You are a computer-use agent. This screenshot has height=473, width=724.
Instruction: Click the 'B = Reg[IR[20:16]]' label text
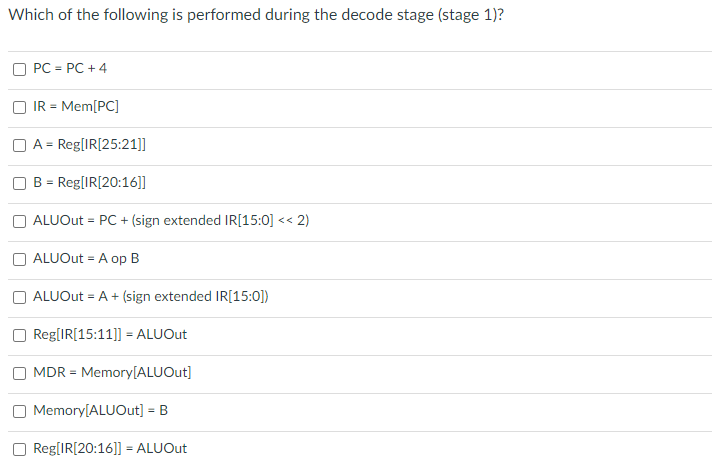(90, 182)
